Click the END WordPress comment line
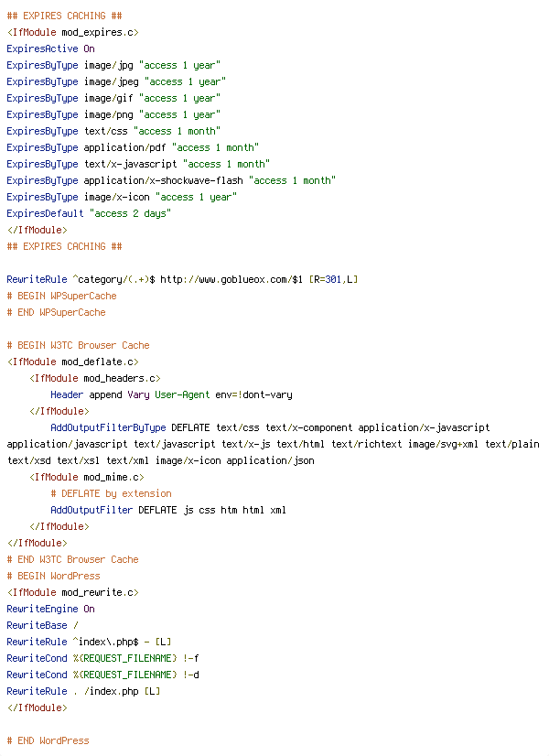This screenshot has width=549, height=756. tap(48, 740)
